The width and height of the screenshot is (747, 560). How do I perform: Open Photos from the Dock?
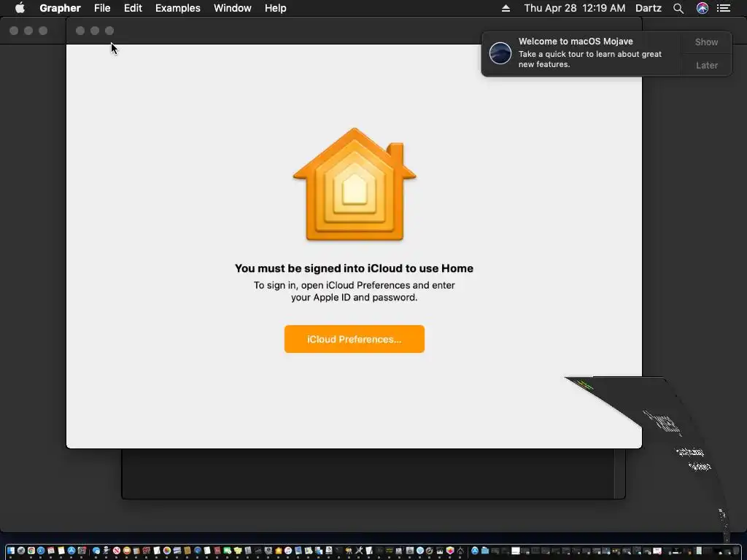point(167,551)
